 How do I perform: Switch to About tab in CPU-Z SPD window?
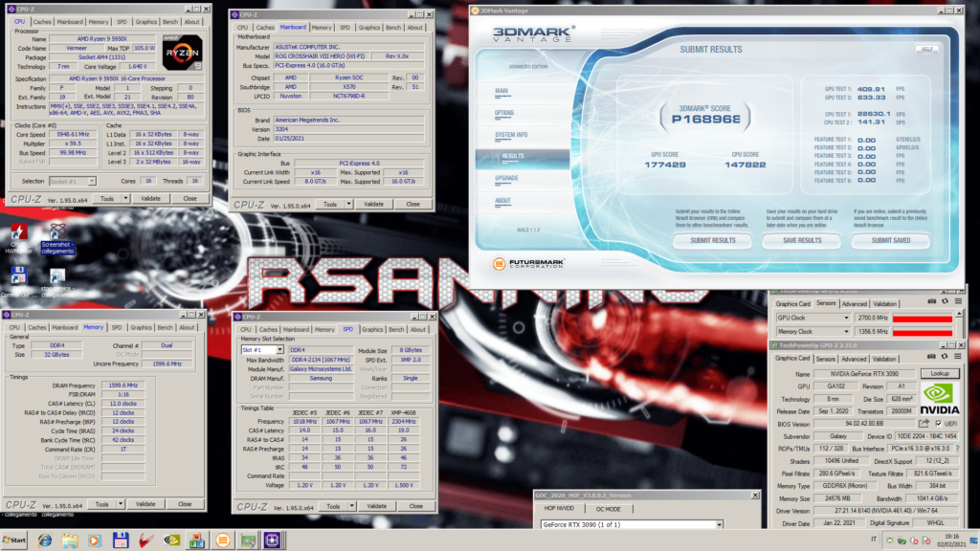[x=418, y=329]
